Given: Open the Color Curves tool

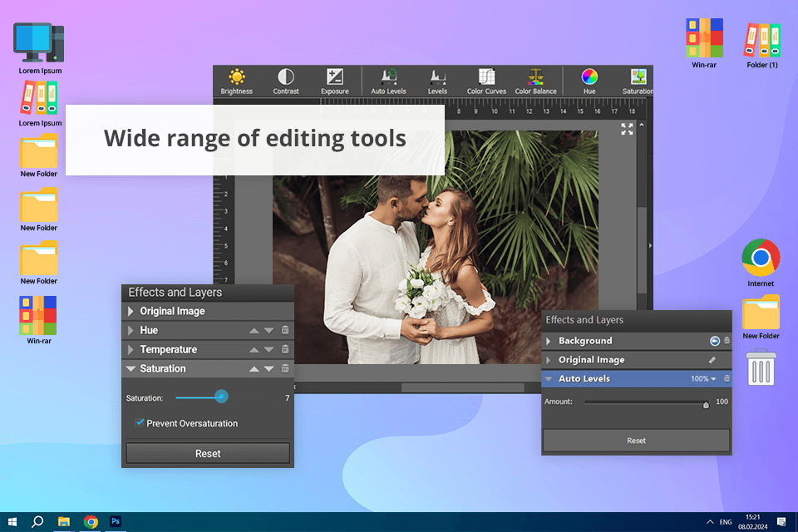Looking at the screenshot, I should point(486,81).
